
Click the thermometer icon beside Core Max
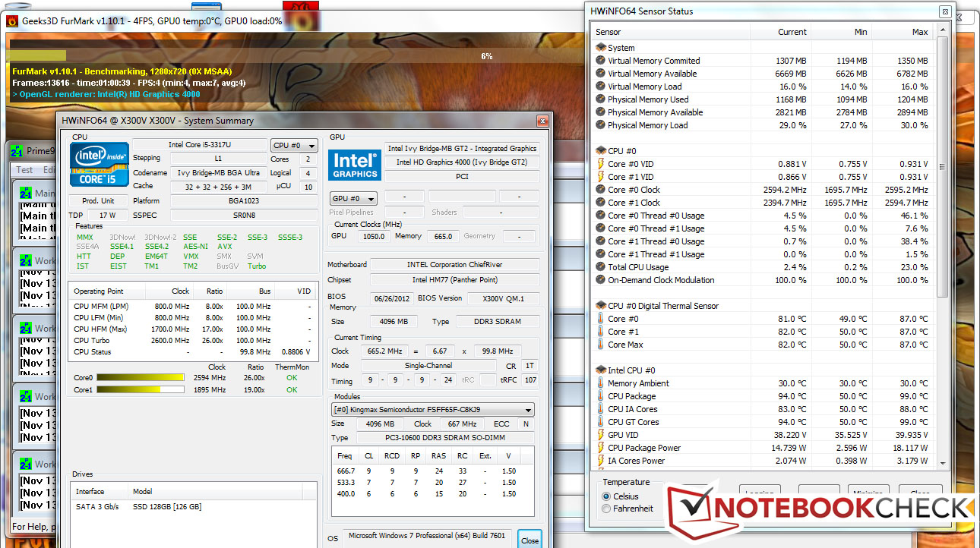pyautogui.click(x=601, y=345)
